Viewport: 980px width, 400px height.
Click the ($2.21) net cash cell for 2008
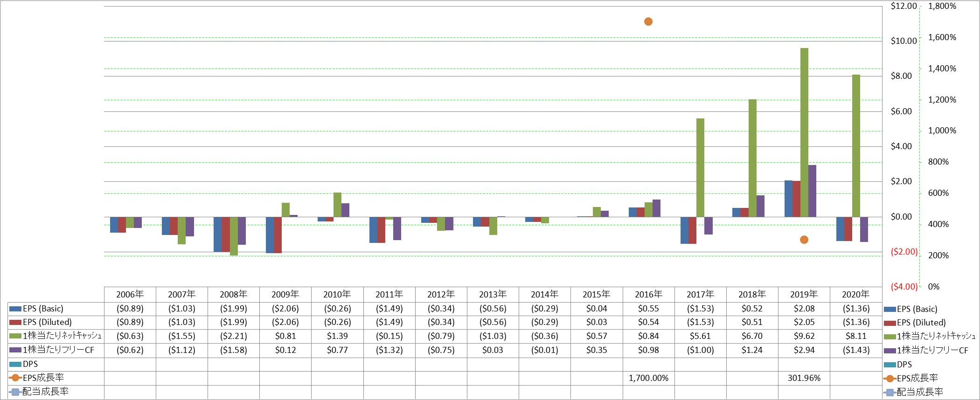coord(234,336)
